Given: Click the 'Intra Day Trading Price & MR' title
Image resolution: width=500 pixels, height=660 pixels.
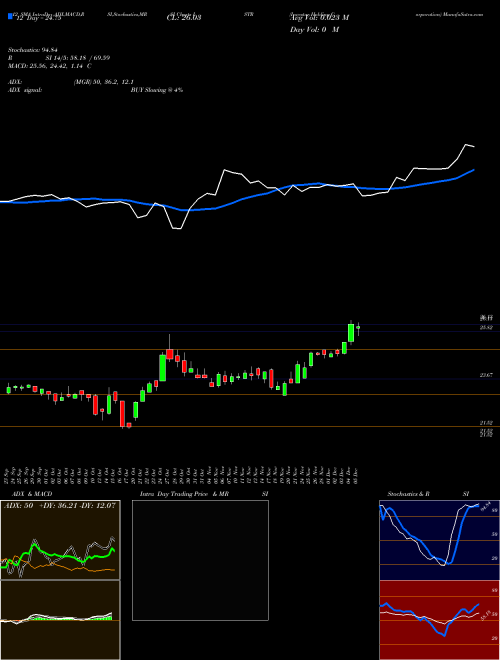Looking at the screenshot, I should (x=184, y=494).
